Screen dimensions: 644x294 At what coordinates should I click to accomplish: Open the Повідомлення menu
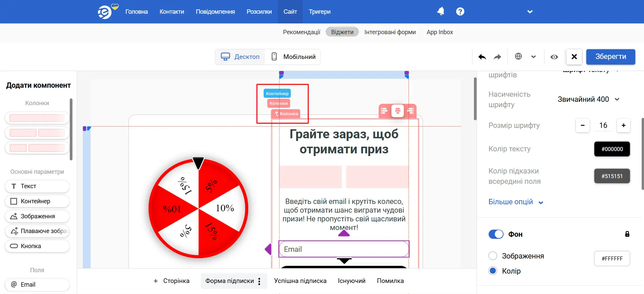click(215, 12)
